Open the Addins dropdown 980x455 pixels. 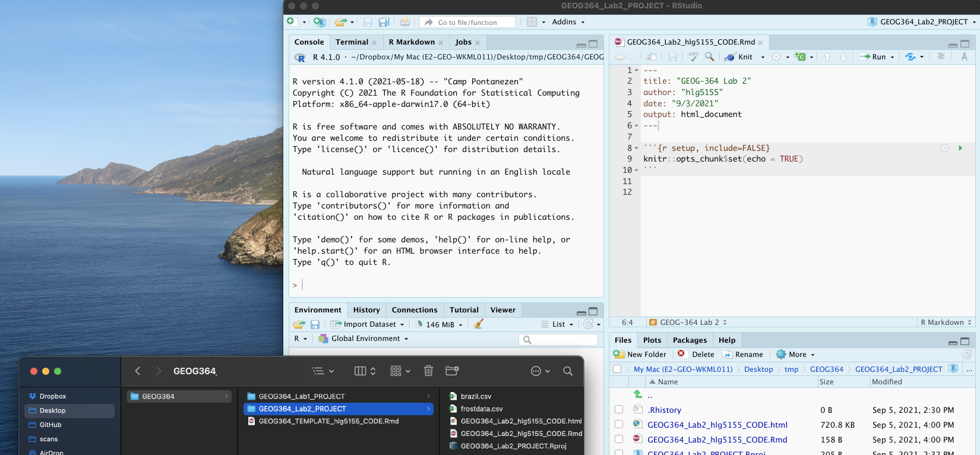tap(568, 22)
